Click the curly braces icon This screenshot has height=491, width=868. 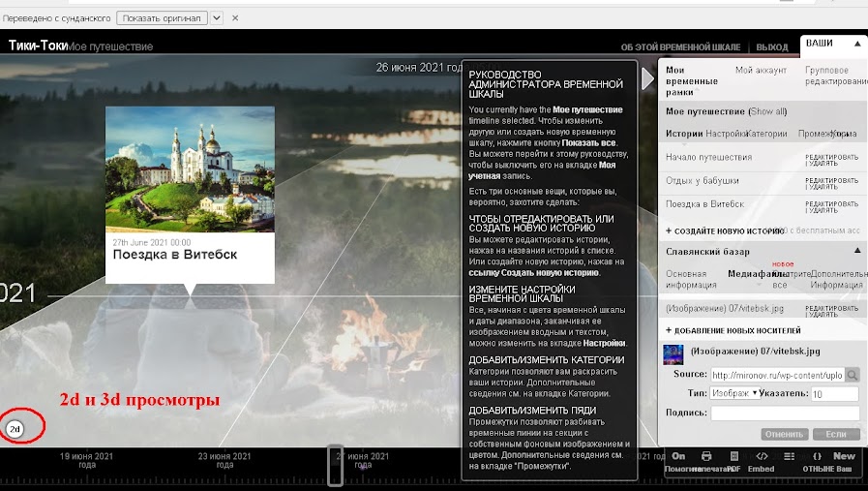817,456
